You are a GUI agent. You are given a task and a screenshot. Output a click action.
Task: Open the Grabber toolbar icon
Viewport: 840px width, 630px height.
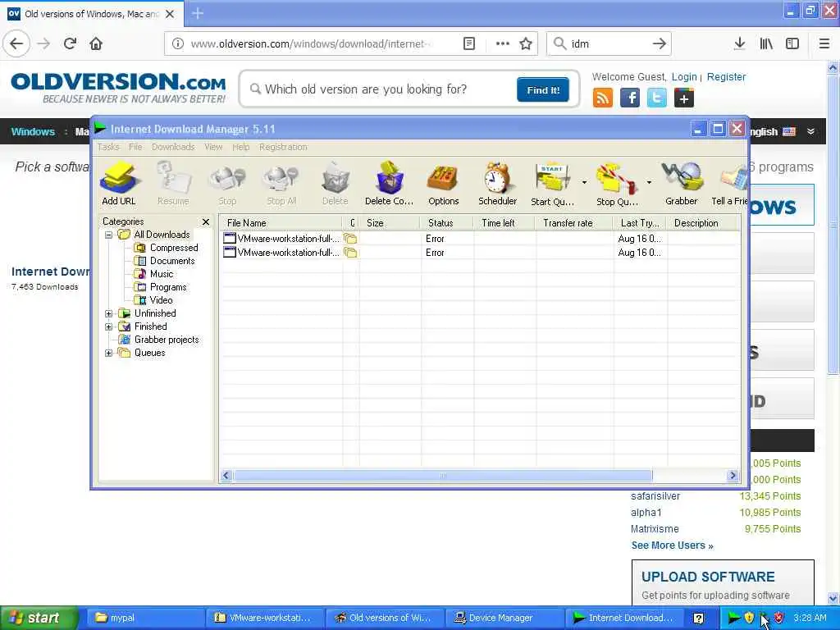(682, 183)
